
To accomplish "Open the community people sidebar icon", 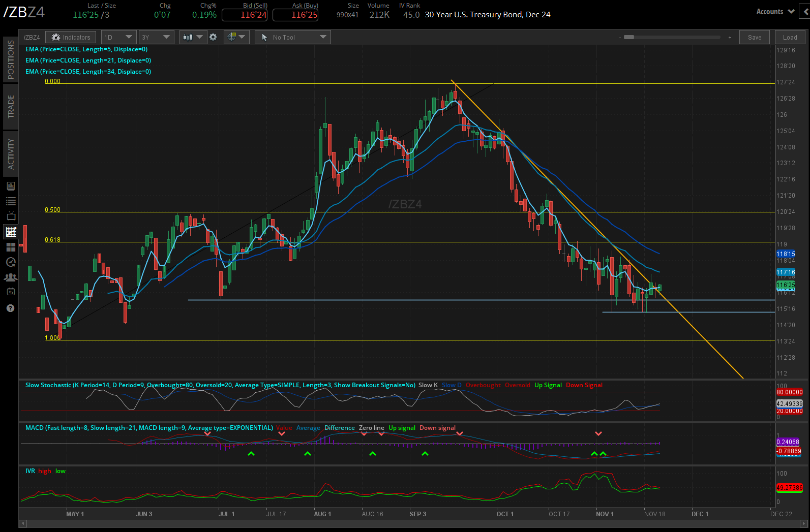I will (11, 277).
